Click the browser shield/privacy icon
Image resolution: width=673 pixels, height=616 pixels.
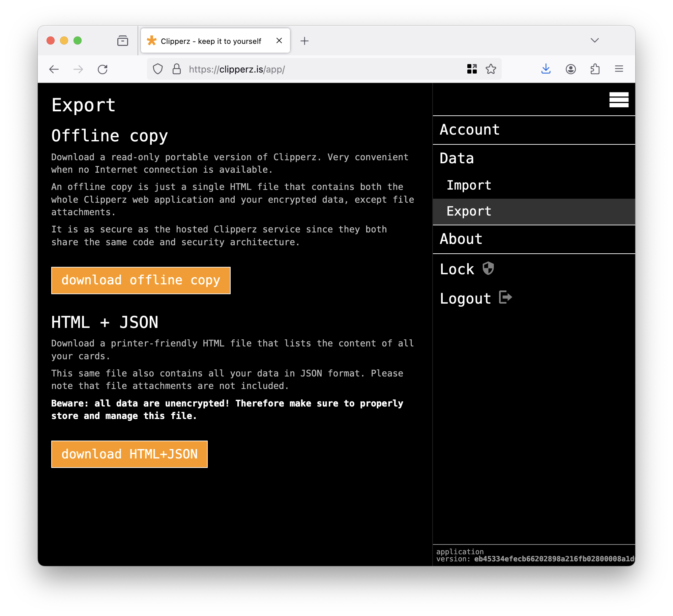coord(158,69)
